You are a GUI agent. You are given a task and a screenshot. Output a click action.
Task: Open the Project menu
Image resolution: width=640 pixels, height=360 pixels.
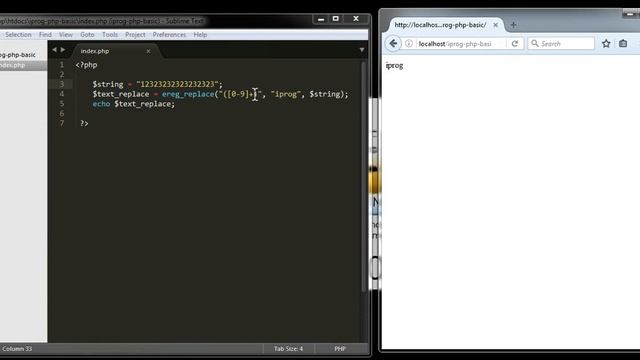(x=135, y=35)
